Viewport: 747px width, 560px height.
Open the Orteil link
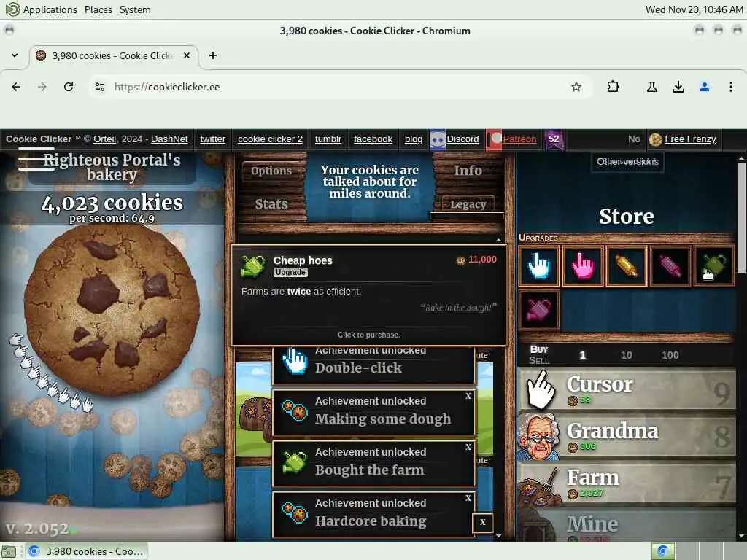click(x=104, y=139)
